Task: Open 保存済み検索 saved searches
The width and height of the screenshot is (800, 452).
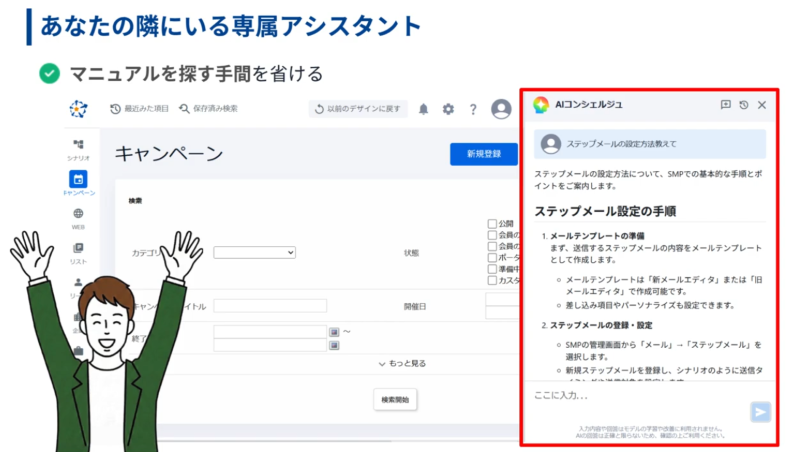Action: pyautogui.click(x=208, y=109)
